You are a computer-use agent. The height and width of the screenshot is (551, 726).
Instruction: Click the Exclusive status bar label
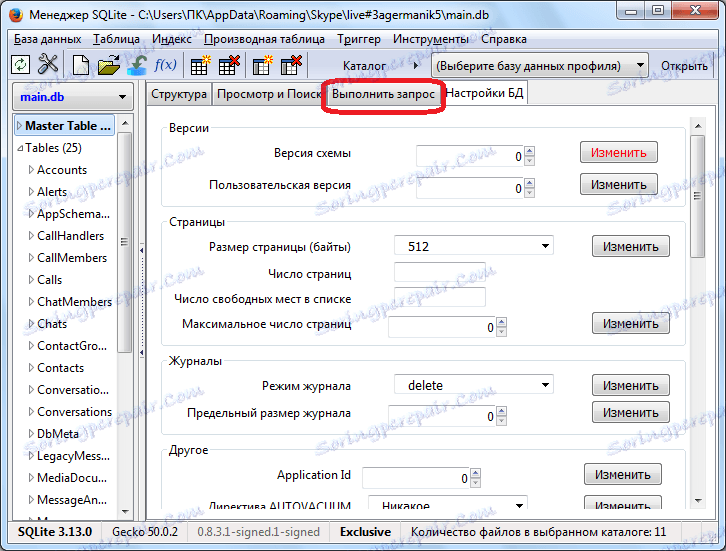coord(365,532)
